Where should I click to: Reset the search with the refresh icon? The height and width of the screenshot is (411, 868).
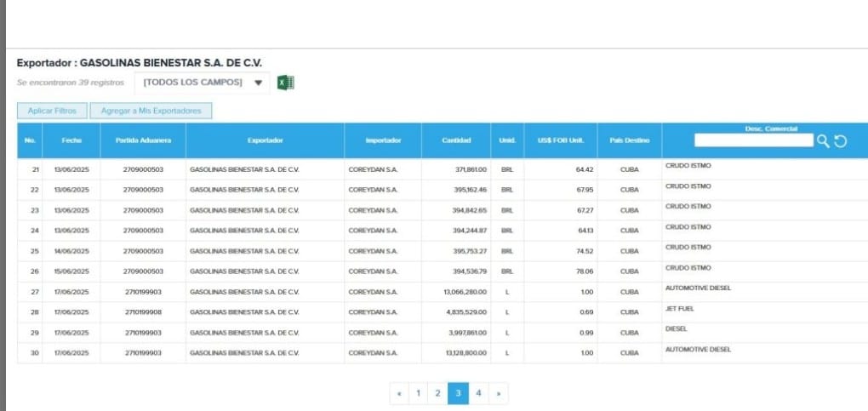tap(841, 141)
